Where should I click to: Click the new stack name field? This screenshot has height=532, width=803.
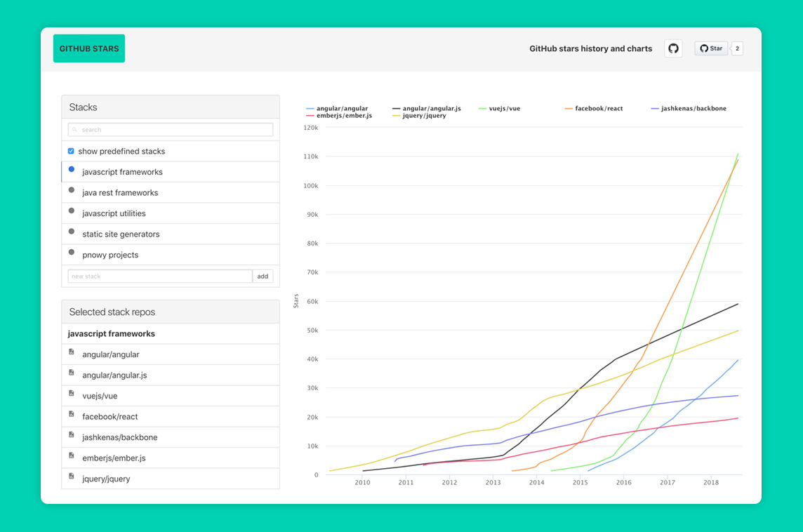coord(160,276)
